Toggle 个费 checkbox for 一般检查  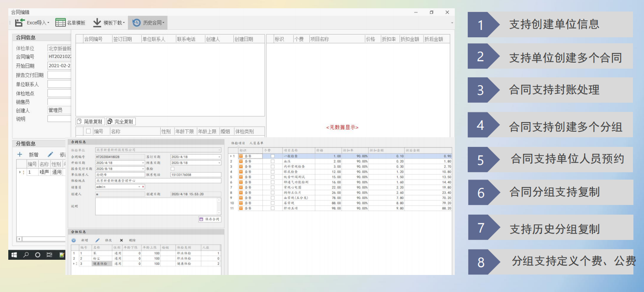pyautogui.click(x=273, y=156)
